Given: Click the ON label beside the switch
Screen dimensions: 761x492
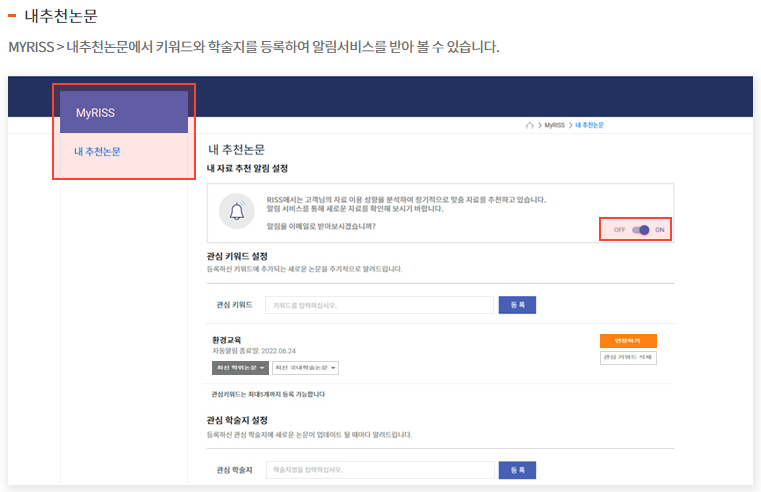Looking at the screenshot, I should point(660,230).
